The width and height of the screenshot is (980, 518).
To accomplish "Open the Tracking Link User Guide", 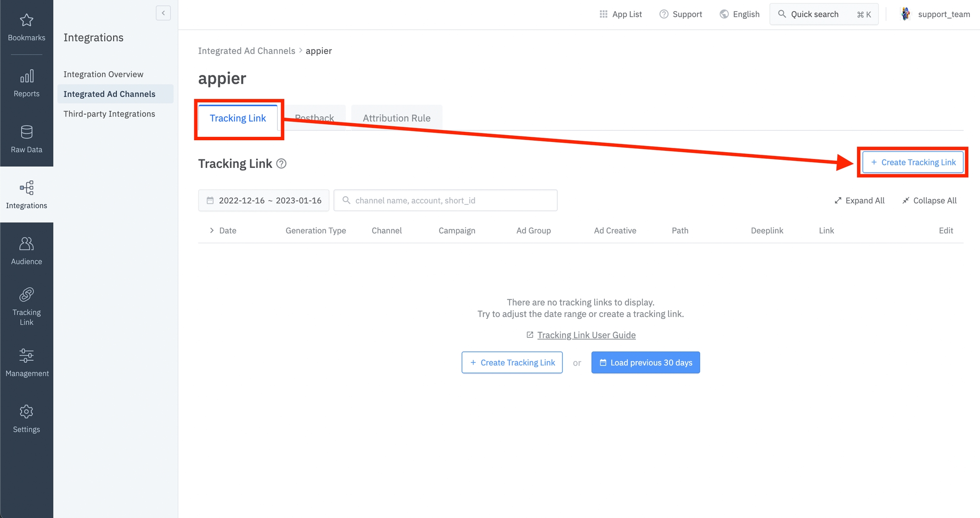I will tap(586, 335).
